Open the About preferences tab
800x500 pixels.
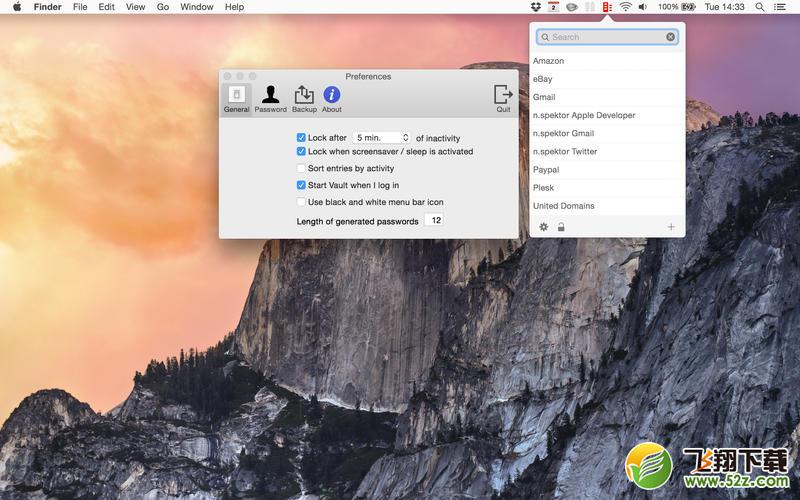click(x=332, y=99)
